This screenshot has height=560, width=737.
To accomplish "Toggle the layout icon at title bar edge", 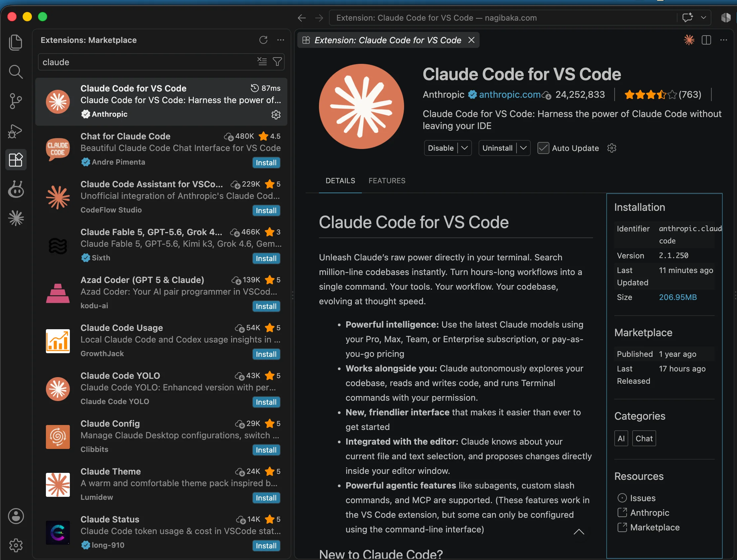I will [726, 17].
